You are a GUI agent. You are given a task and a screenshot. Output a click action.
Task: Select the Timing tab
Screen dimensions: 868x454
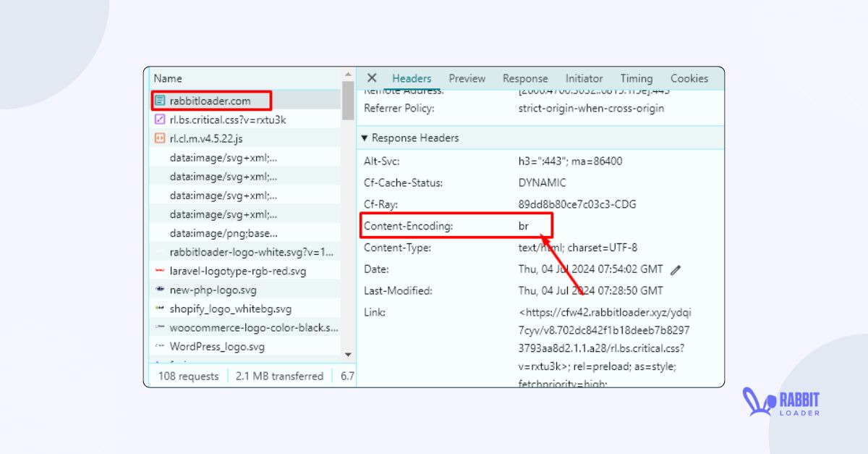click(637, 78)
